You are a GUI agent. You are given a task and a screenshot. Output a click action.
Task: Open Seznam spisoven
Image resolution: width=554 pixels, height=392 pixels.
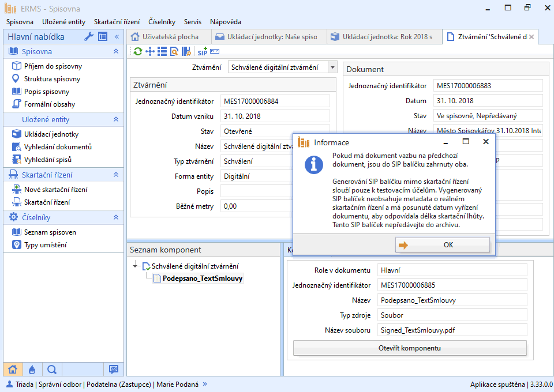50,232
